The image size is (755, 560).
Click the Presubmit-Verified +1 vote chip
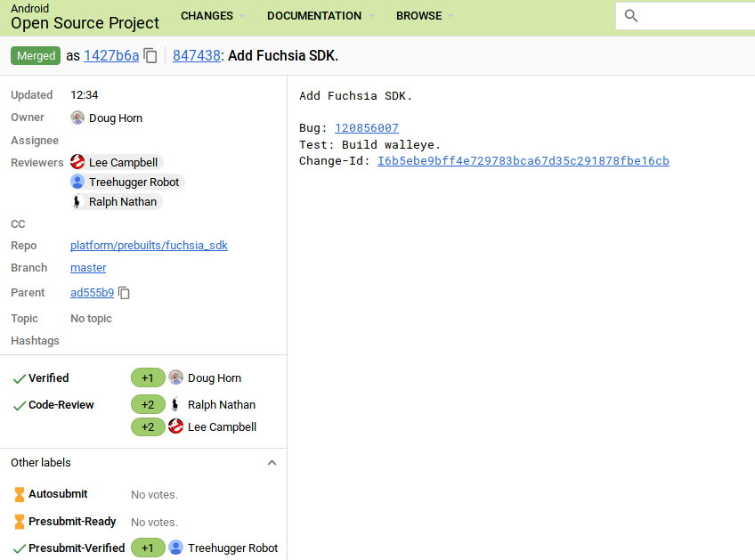pos(148,548)
